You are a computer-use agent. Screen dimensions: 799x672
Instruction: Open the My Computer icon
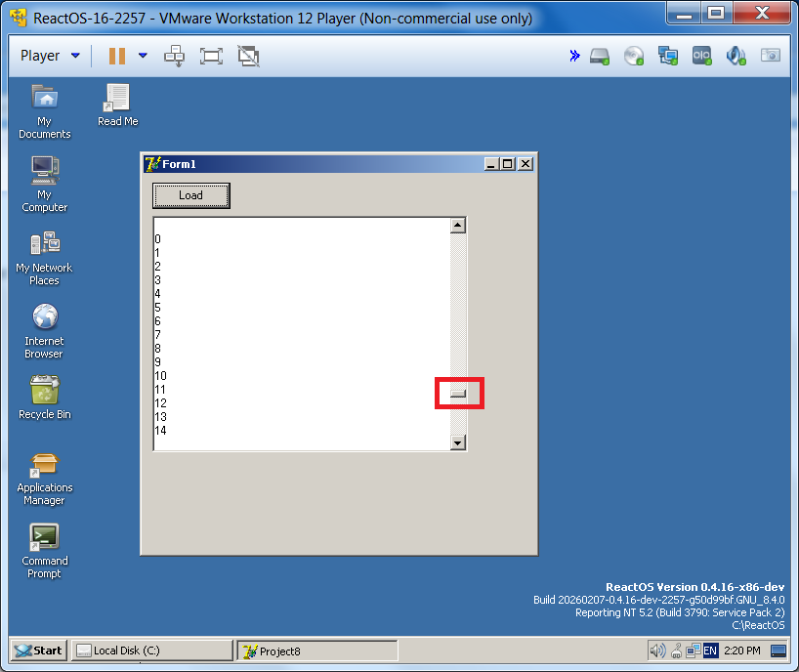(x=45, y=172)
